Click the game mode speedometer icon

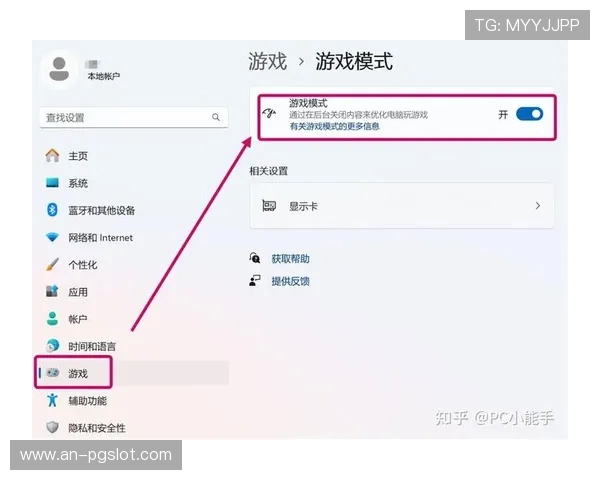point(269,114)
